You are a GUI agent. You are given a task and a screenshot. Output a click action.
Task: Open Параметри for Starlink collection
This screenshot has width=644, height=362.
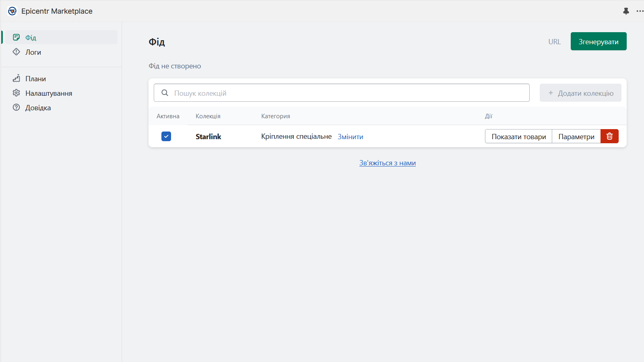[x=576, y=137]
